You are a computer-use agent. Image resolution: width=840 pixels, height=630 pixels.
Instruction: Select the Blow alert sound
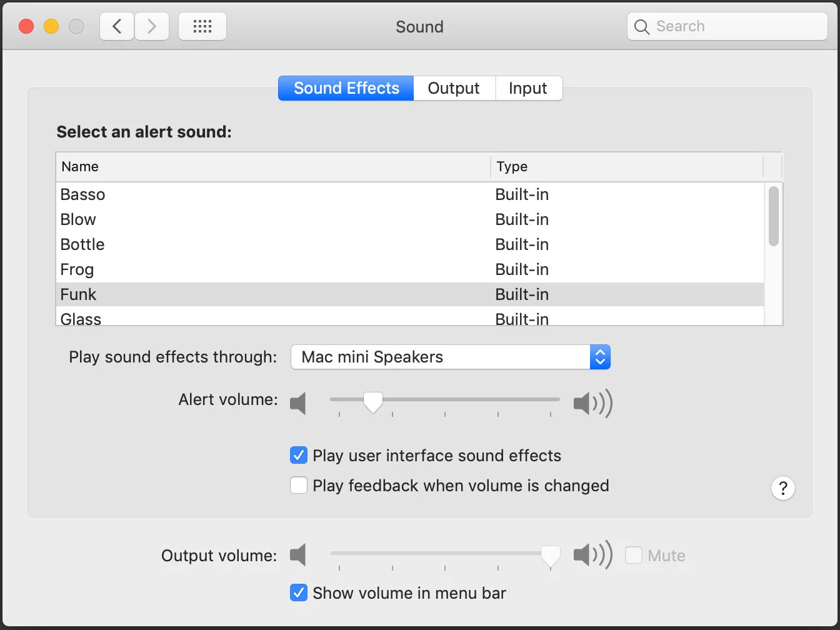coord(410,219)
